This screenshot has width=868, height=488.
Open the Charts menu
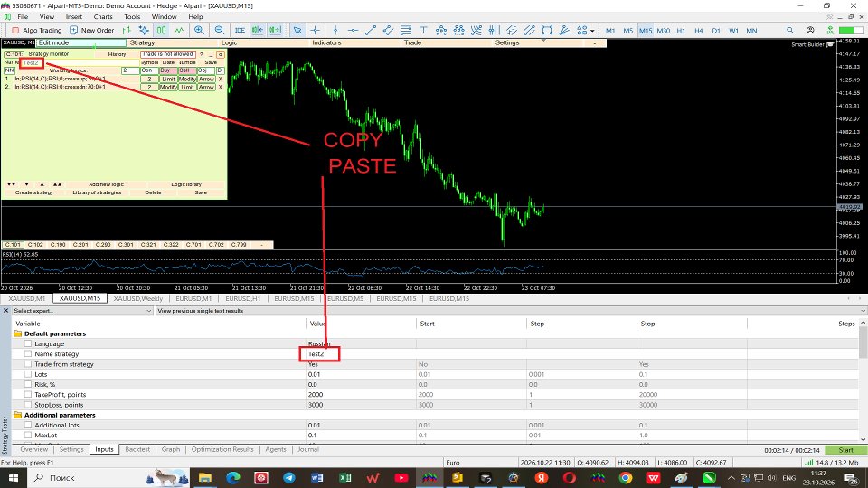coord(103,16)
